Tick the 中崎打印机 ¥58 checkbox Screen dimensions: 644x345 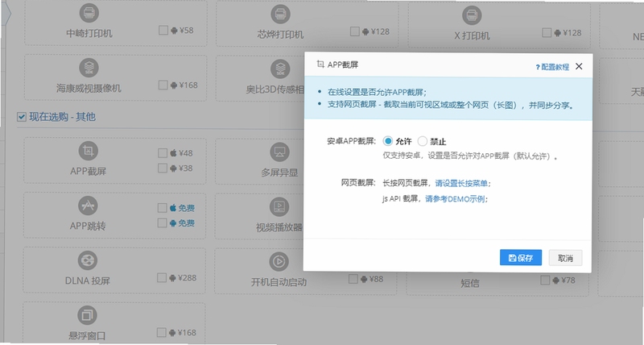click(163, 30)
